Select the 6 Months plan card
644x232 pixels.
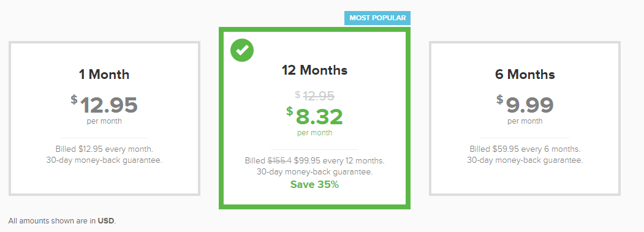(x=525, y=118)
